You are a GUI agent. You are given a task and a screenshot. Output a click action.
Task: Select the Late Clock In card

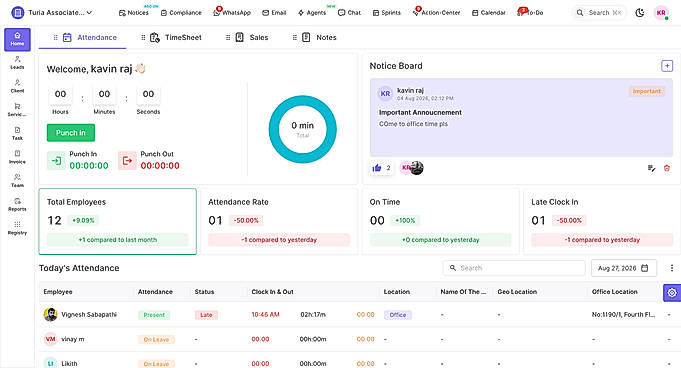point(602,221)
